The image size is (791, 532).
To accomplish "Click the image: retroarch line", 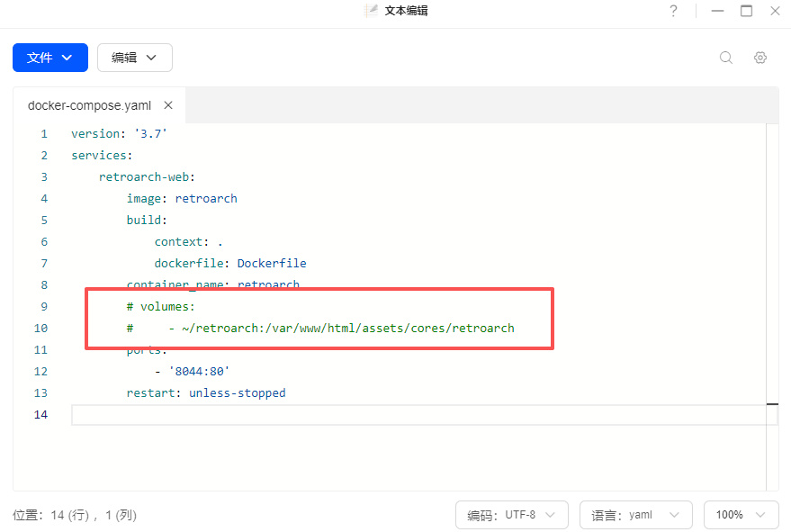I will 182,199.
